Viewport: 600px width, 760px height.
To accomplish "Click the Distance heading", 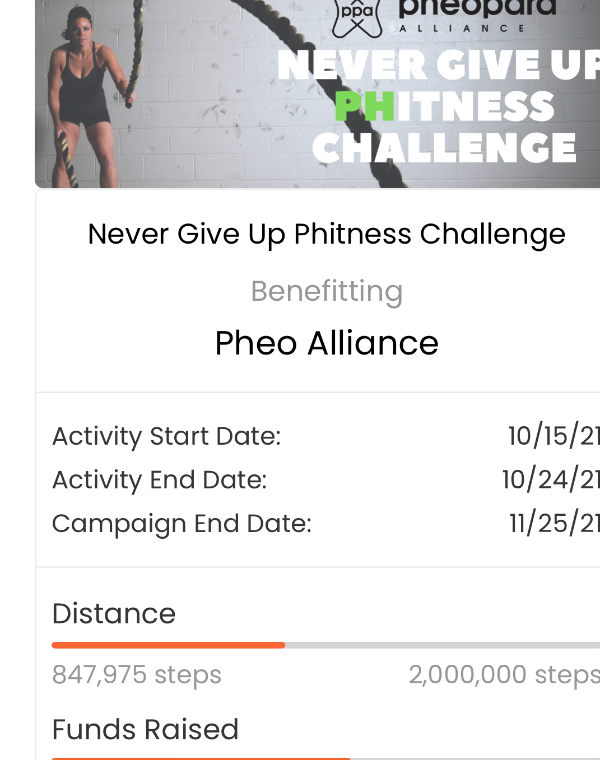I will (x=114, y=614).
